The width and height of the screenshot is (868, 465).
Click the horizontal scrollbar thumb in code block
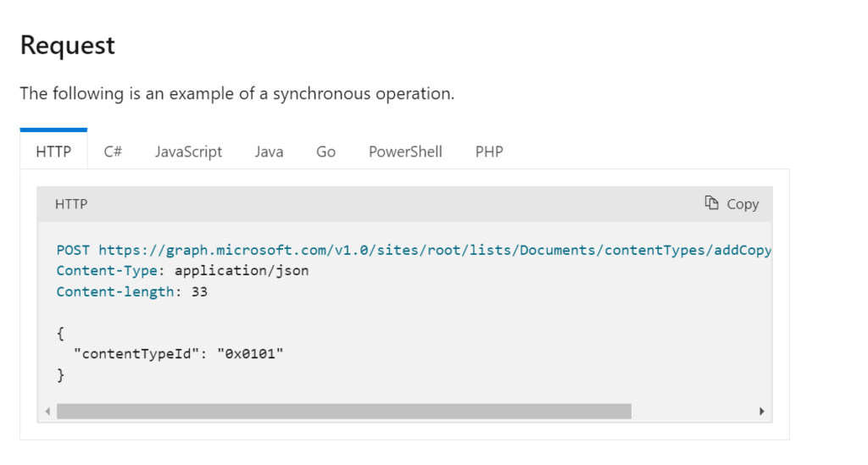point(344,412)
